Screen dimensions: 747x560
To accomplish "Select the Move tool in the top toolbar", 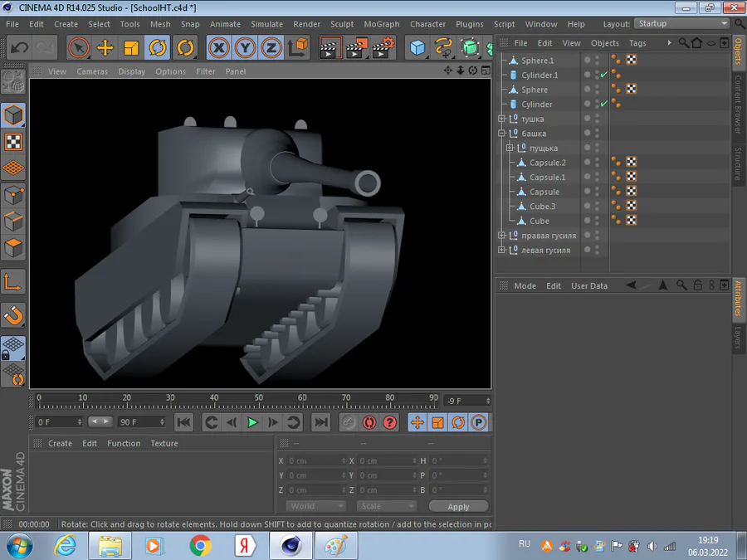I will [105, 48].
